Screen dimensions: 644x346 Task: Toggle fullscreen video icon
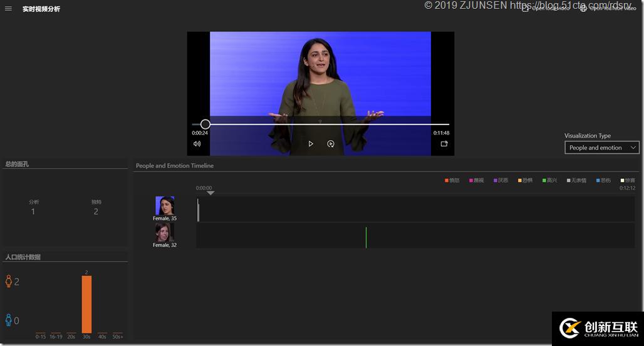[444, 144]
